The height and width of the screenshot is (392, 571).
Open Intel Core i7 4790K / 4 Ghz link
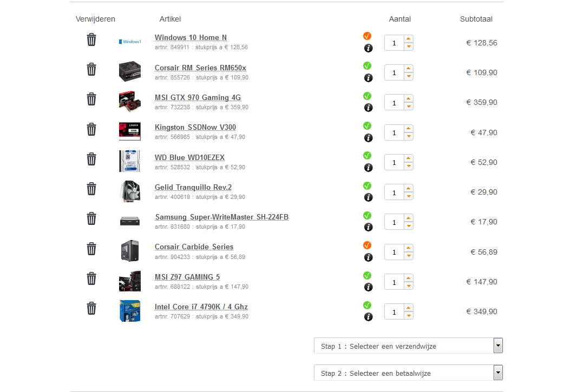click(201, 307)
